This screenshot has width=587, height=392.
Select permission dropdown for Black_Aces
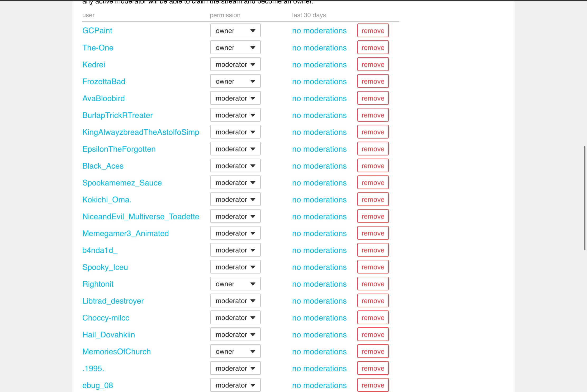[x=235, y=165]
